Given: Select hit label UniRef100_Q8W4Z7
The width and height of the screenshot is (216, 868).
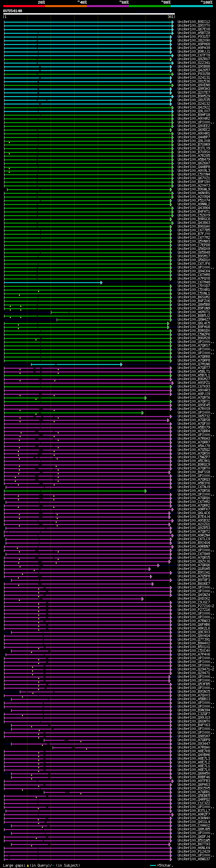Looking at the screenshot, I should click(x=194, y=319).
